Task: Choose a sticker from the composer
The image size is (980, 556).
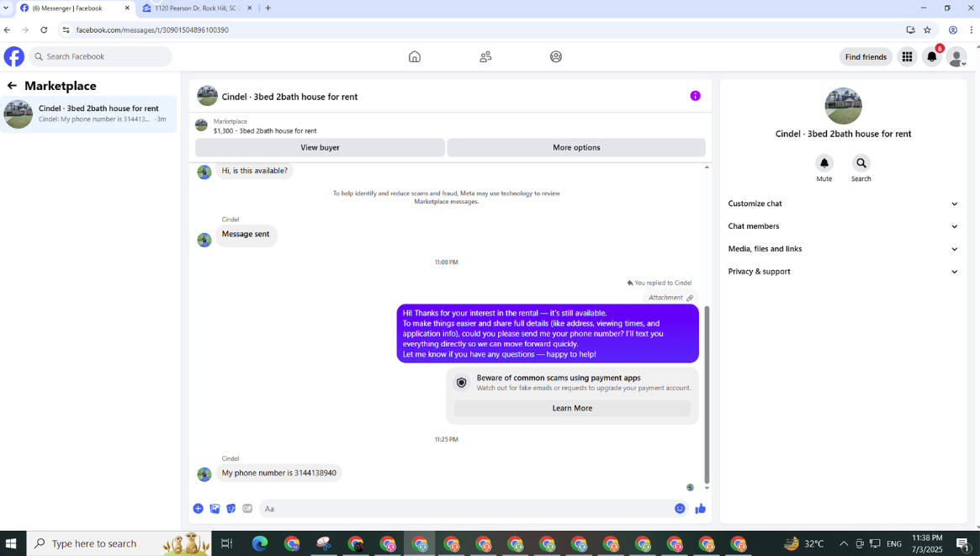Action: (230, 509)
